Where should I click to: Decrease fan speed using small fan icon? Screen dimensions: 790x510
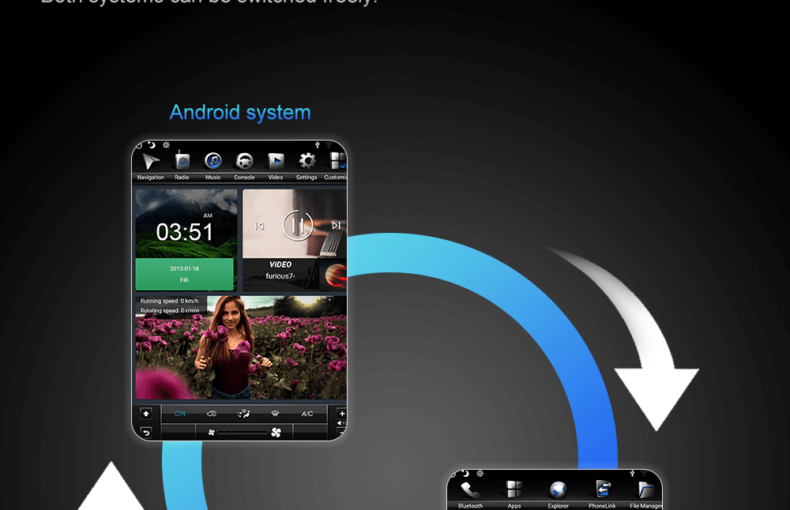pos(212,432)
